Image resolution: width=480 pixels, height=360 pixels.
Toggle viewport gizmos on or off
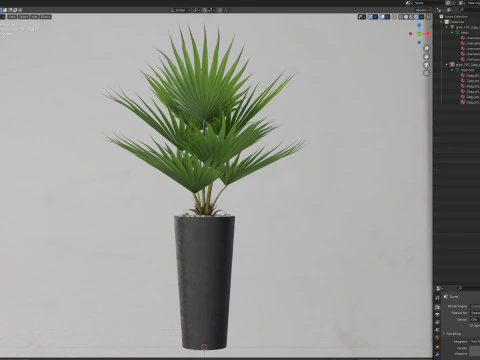click(x=370, y=17)
